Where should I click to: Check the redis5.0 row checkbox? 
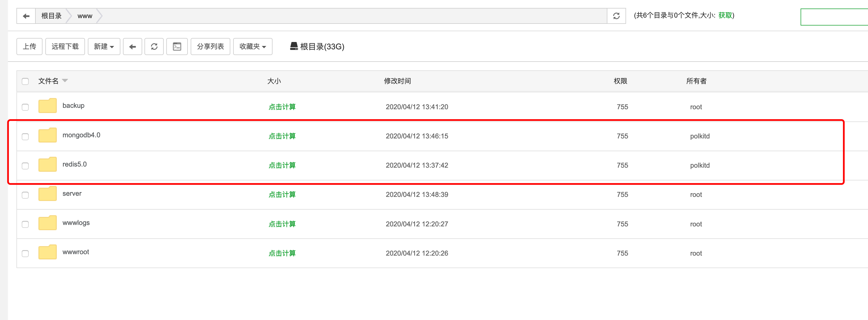coord(25,166)
